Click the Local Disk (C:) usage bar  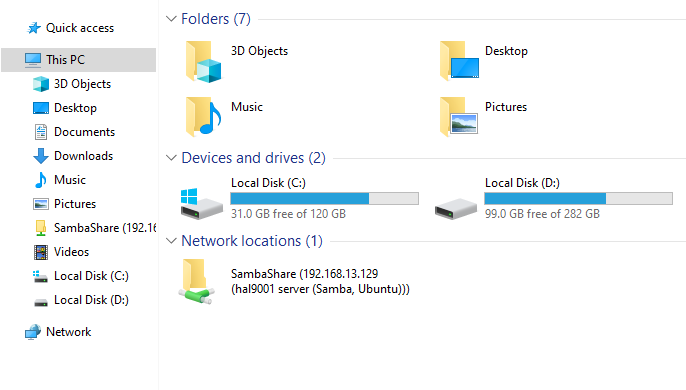[325, 198]
